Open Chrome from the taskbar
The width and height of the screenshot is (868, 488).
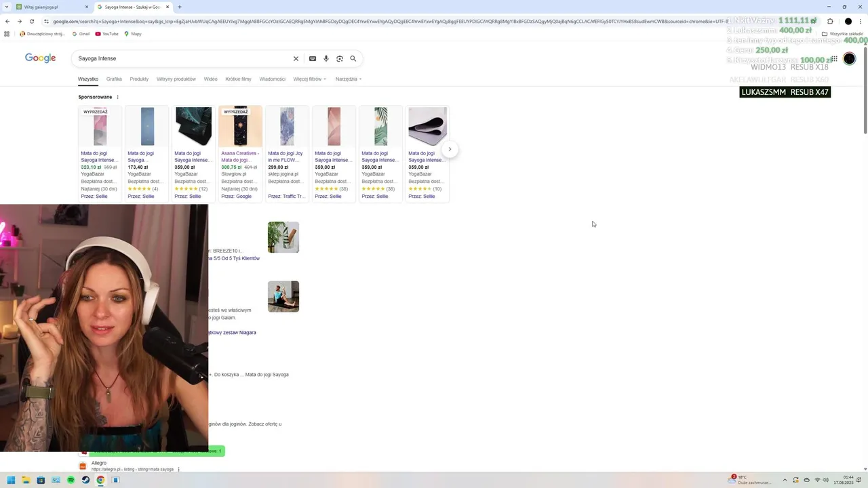tap(100, 480)
